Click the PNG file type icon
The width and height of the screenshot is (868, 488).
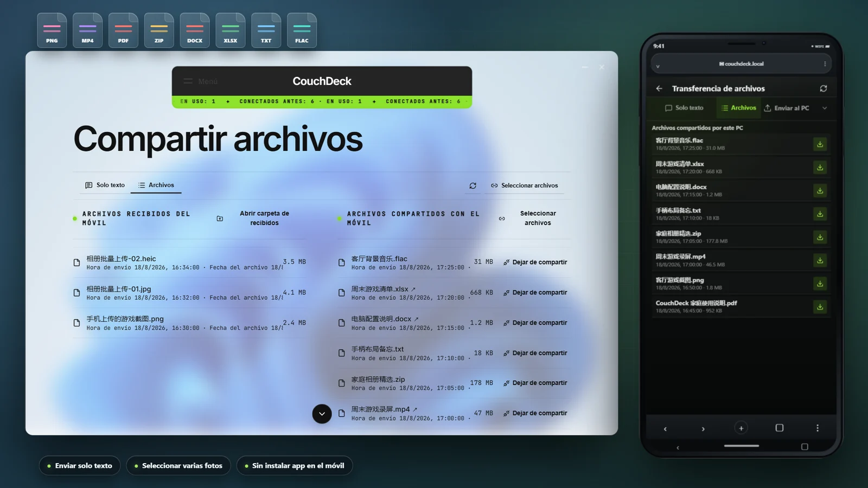[x=52, y=30]
